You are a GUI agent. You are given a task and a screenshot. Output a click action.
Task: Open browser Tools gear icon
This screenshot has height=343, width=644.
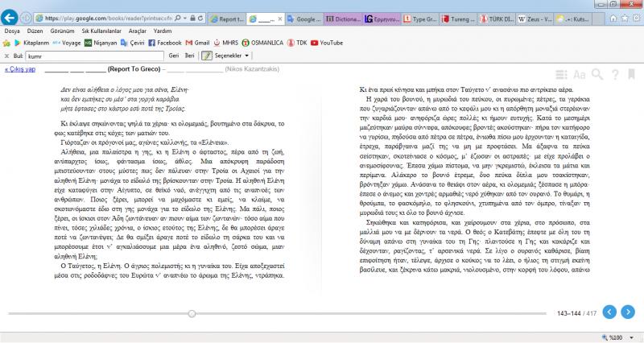pyautogui.click(x=637, y=19)
